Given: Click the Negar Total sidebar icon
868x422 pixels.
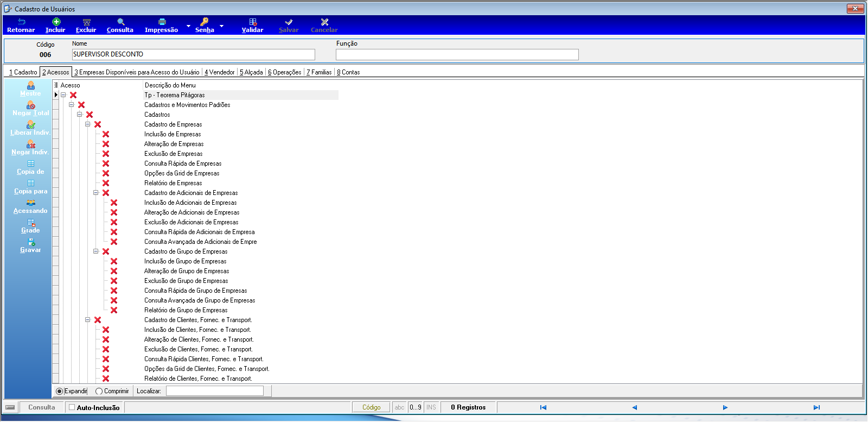Looking at the screenshot, I should point(31,105).
